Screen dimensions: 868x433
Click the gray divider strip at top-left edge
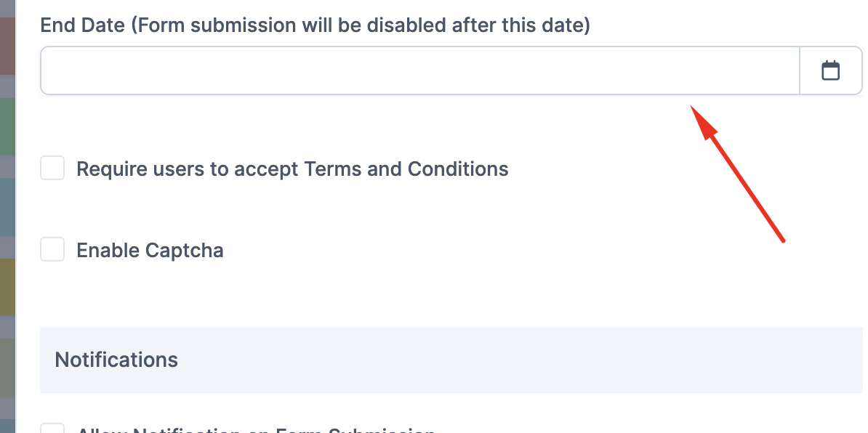(7, 8)
